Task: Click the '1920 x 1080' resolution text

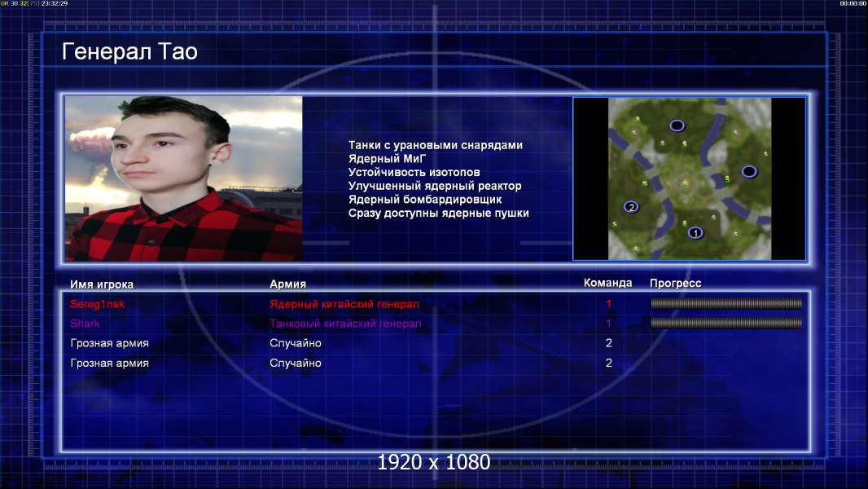Action: click(434, 462)
